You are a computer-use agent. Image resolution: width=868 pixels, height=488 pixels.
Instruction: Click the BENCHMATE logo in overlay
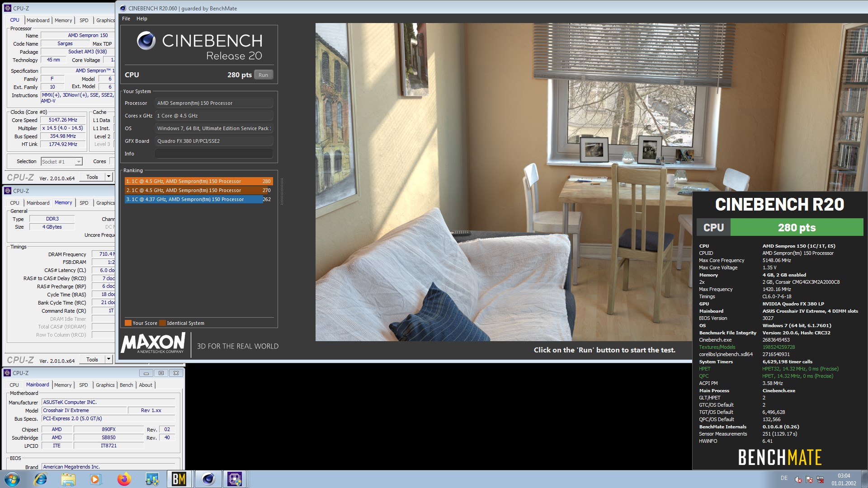click(x=779, y=457)
